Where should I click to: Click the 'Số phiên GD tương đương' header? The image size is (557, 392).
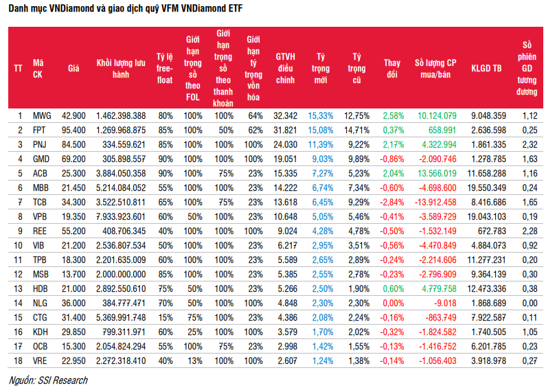[x=527, y=68]
